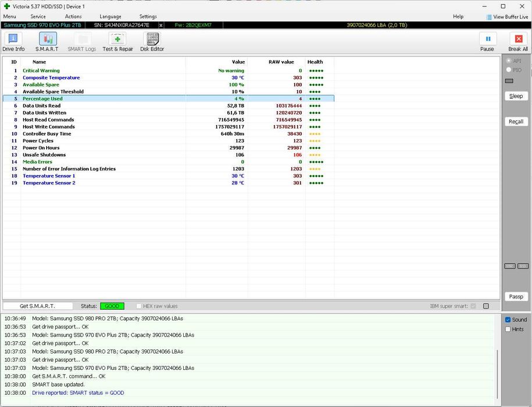Select the Media Errors row
Image resolution: width=532 pixels, height=407 pixels.
(168, 162)
